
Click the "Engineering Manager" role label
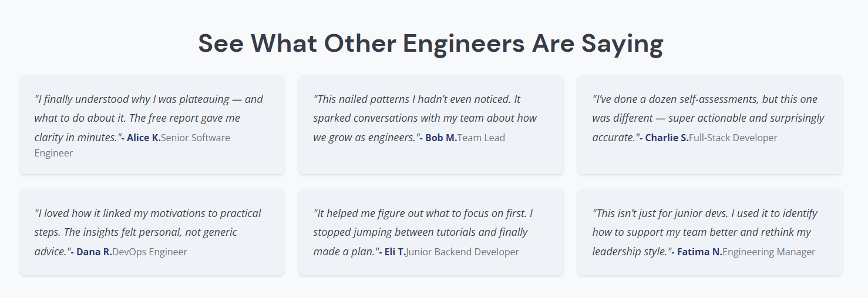click(x=769, y=252)
